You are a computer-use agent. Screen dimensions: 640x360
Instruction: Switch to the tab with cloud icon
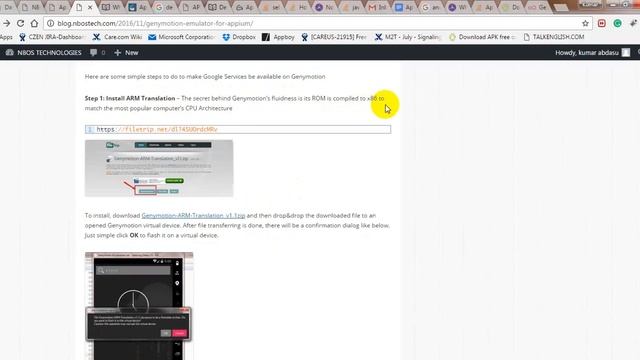[x=244, y=7]
